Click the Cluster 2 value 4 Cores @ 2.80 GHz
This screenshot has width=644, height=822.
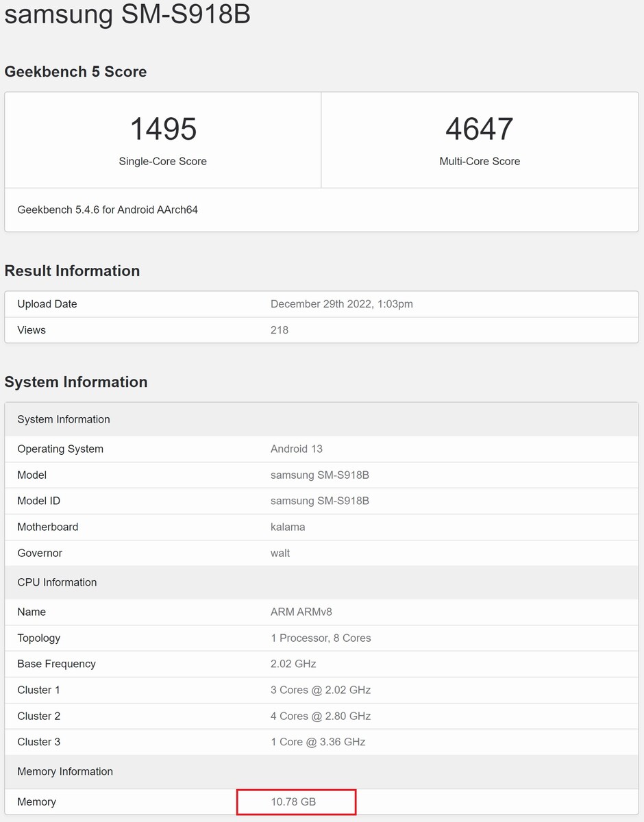[x=320, y=716]
